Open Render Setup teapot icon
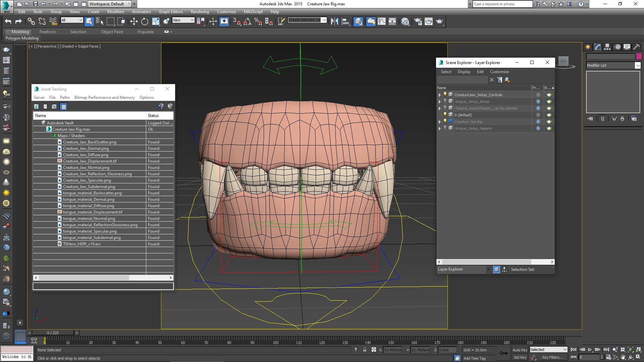The height and width of the screenshot is (362, 644). (x=418, y=21)
